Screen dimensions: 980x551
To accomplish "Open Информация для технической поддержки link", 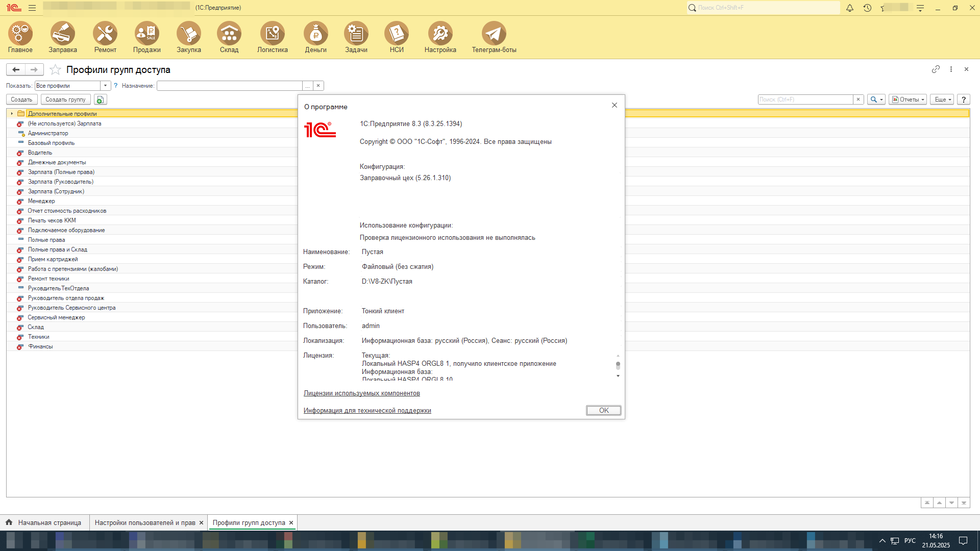I will coord(367,411).
